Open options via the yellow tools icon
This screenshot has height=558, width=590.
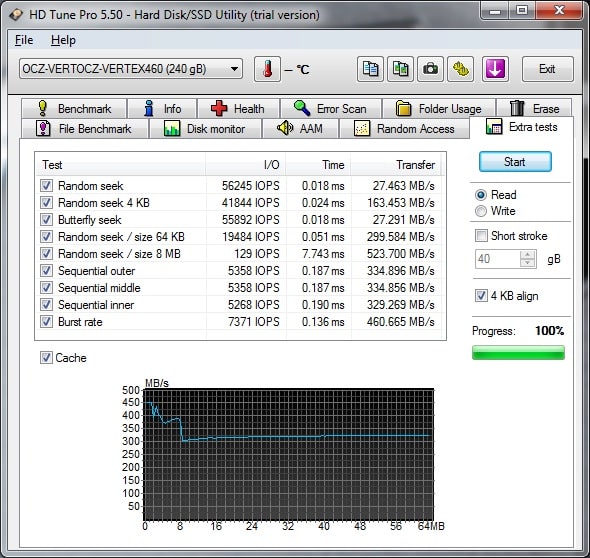(461, 69)
